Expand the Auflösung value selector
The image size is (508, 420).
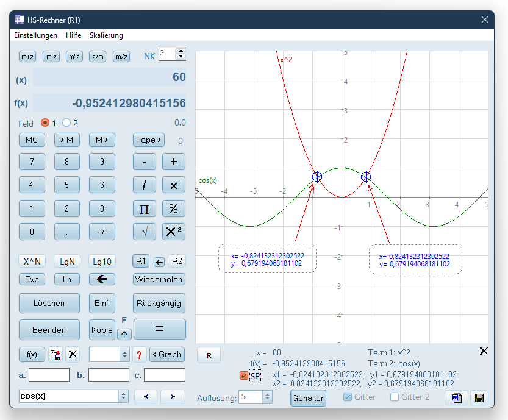click(267, 397)
